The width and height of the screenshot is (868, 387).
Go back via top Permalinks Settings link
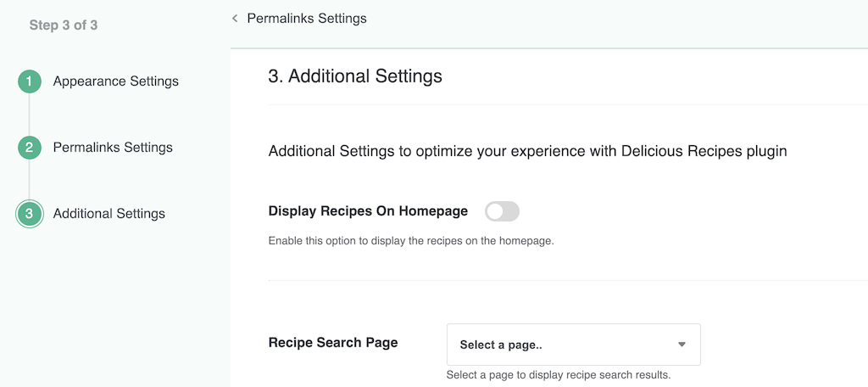(306, 18)
